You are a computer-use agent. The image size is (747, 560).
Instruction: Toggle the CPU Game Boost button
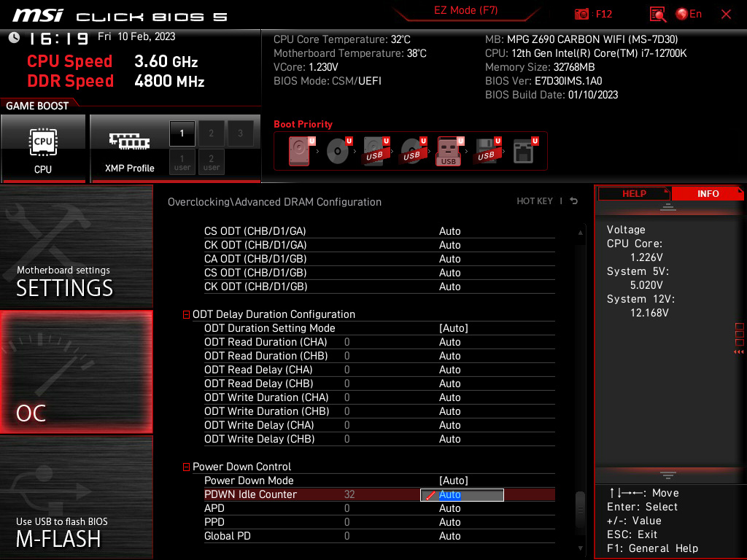pyautogui.click(x=43, y=149)
